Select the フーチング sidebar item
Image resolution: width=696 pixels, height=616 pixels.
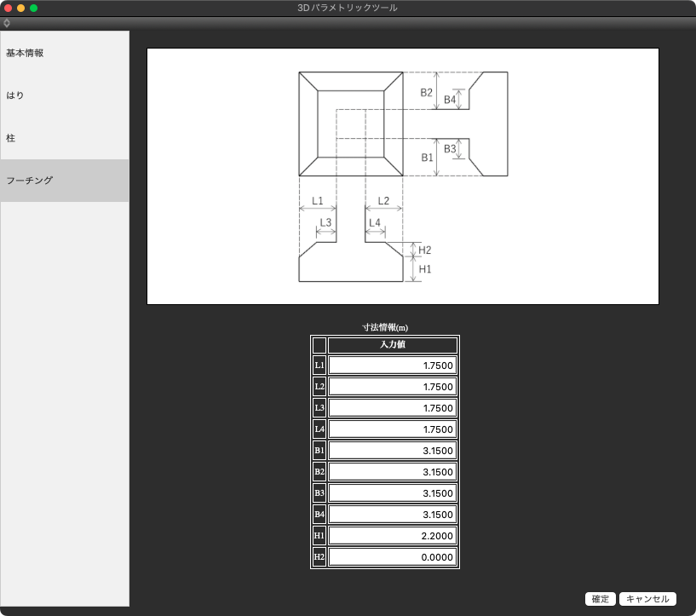point(65,181)
